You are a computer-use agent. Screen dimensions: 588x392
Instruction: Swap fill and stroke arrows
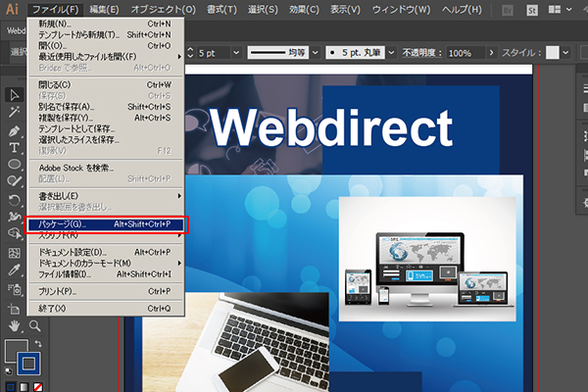click(x=38, y=343)
